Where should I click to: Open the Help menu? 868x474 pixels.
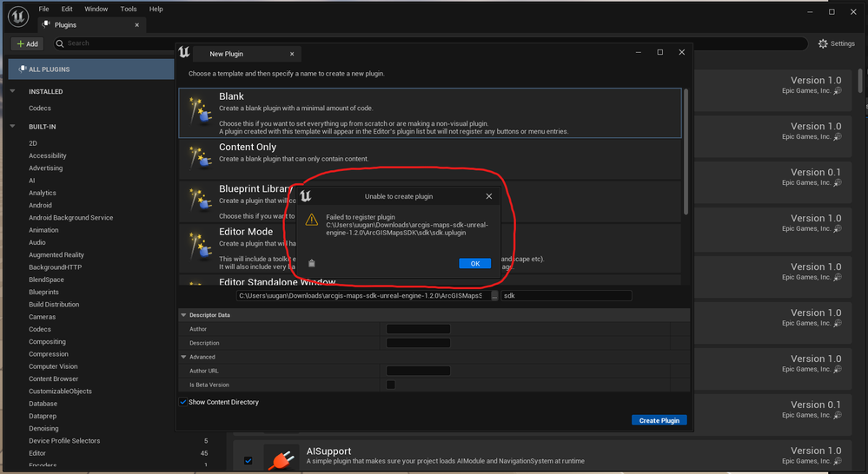156,9
